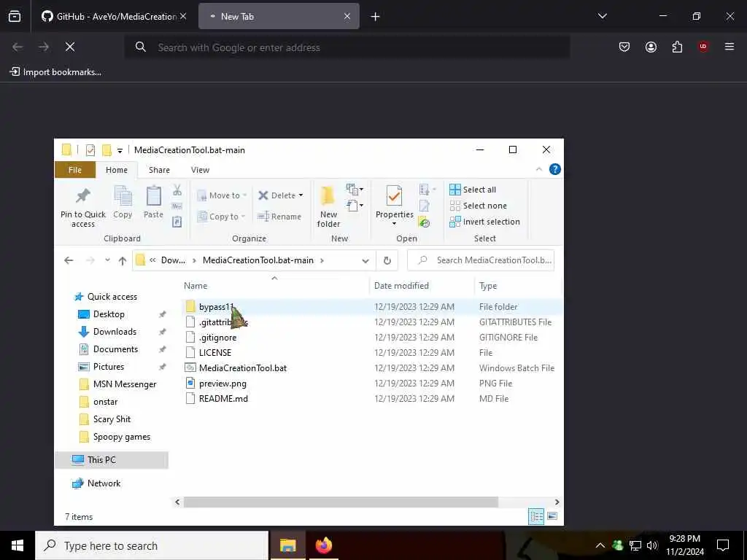Open Customize Quick Access Toolbar dropdown
This screenshot has height=560, width=747.
[x=120, y=150]
